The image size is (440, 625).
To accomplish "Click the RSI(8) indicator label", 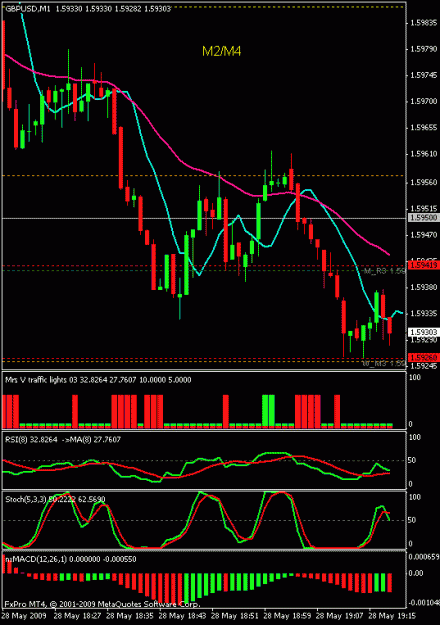I will pos(63,440).
